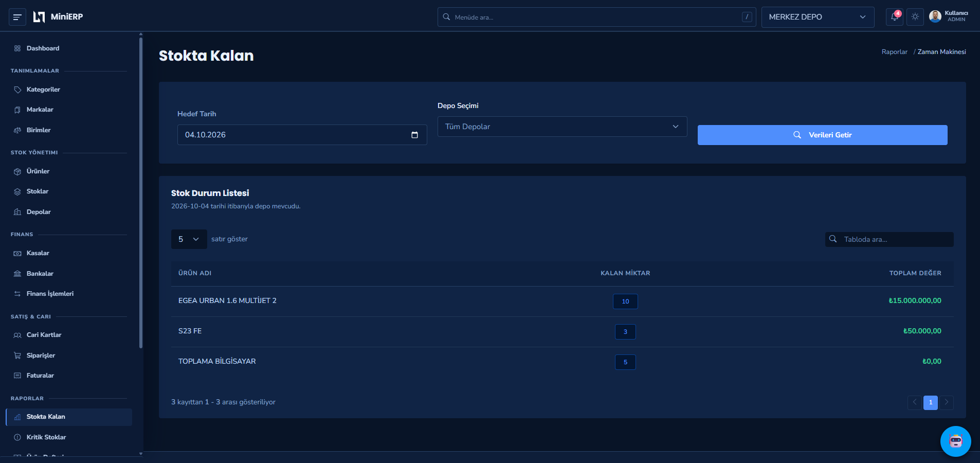980x463 pixels.
Task: Click the search icon in Tabloda ara
Action: [x=833, y=239]
